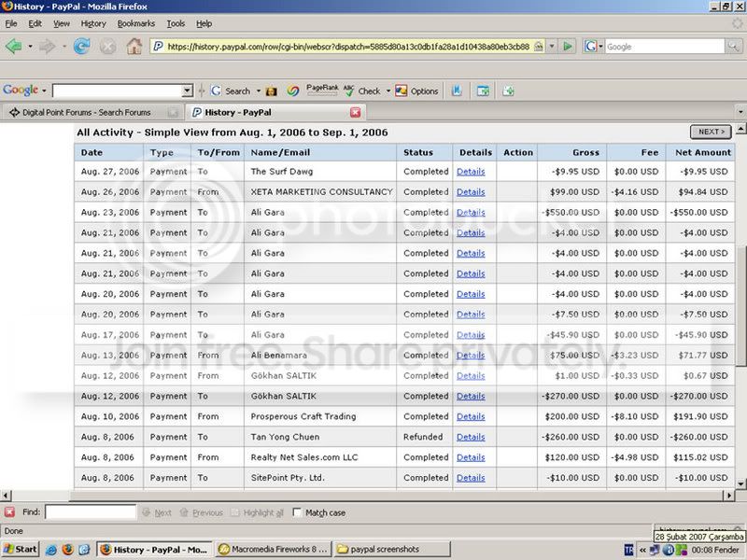Click in Google toolbar search field
Image resolution: width=747 pixels, height=560 pixels.
tap(119, 91)
